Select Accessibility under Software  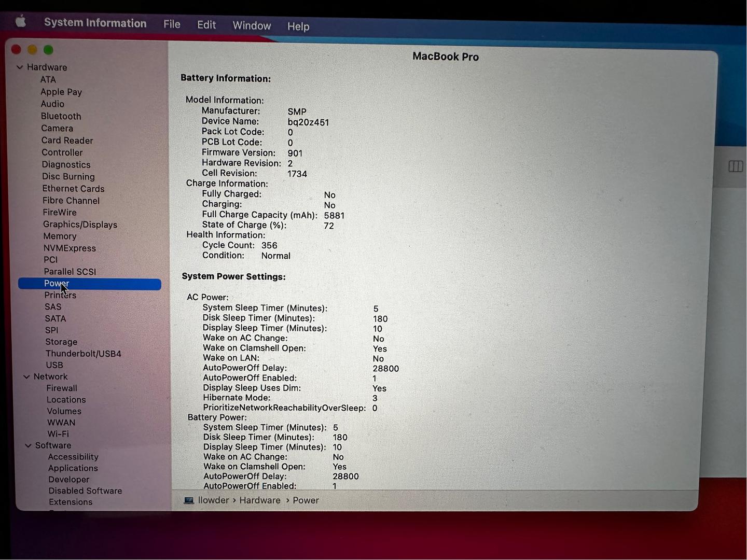tap(73, 457)
